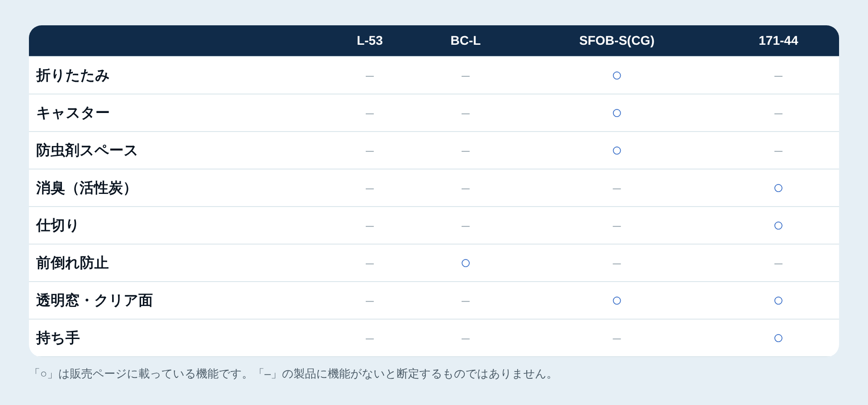This screenshot has width=868, height=405.
Task: Click the L-53 column header
Action: (369, 41)
